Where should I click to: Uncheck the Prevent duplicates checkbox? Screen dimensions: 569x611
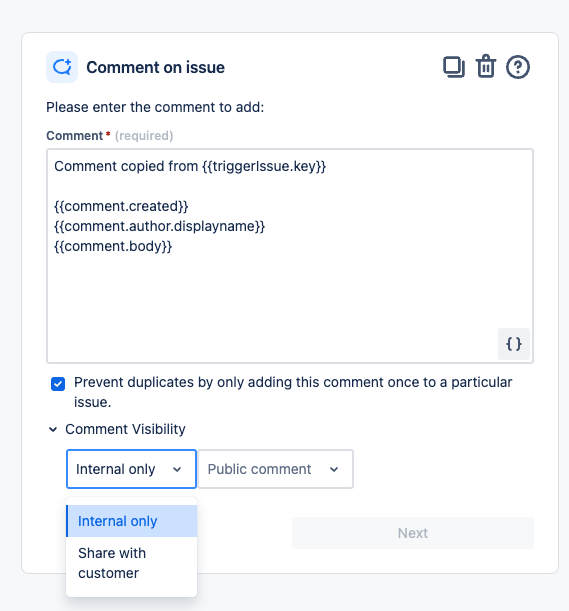(58, 384)
